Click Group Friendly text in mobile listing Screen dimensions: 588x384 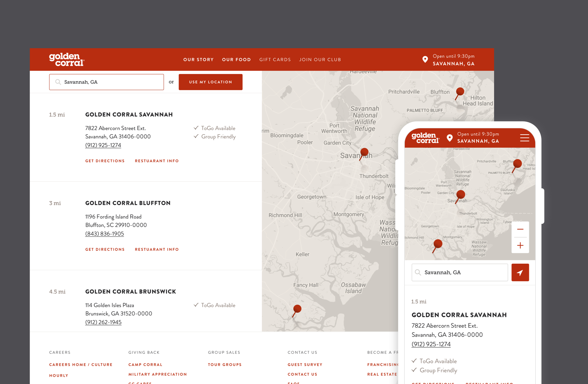click(x=438, y=370)
